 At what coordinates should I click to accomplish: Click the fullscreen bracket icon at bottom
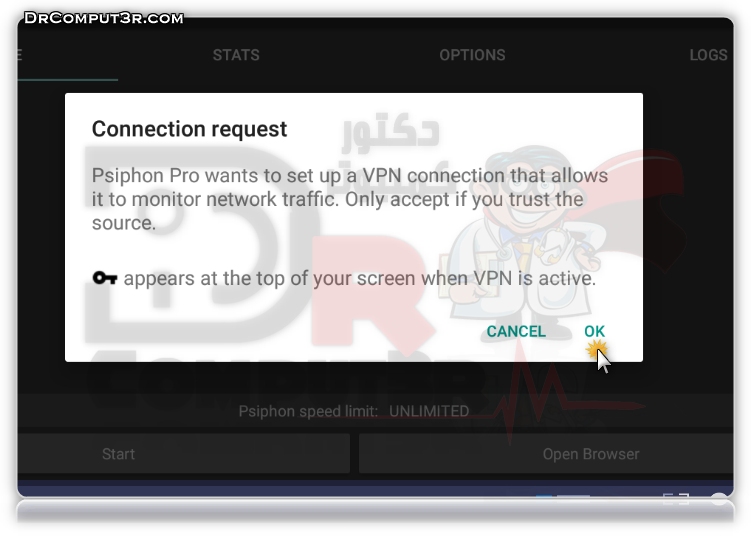[676, 499]
